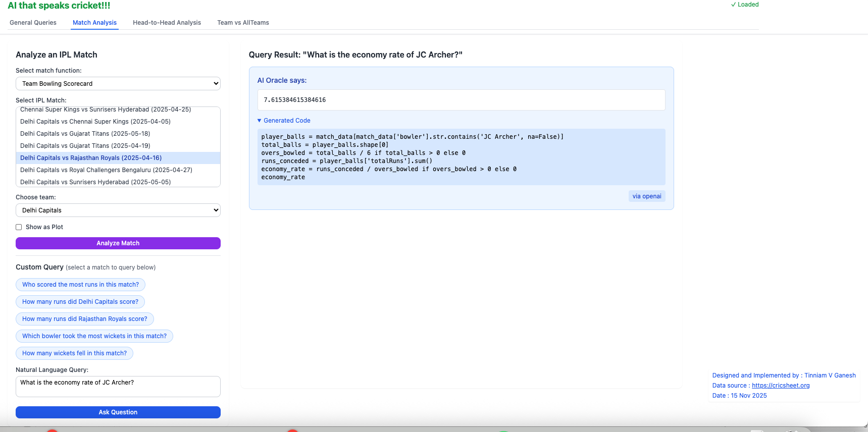Focus the Natural Language Query text box
Image resolution: width=868 pixels, height=432 pixels.
click(118, 387)
